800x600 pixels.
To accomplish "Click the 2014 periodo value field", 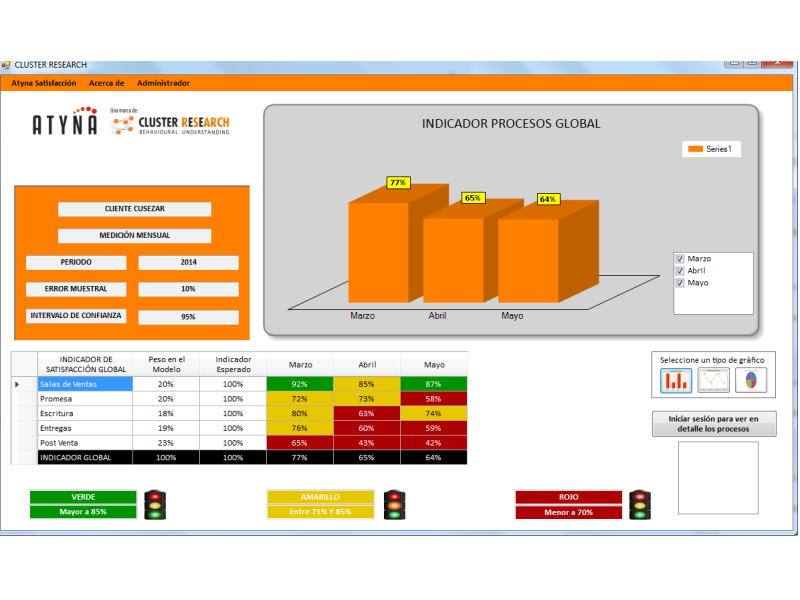I will pos(188,262).
